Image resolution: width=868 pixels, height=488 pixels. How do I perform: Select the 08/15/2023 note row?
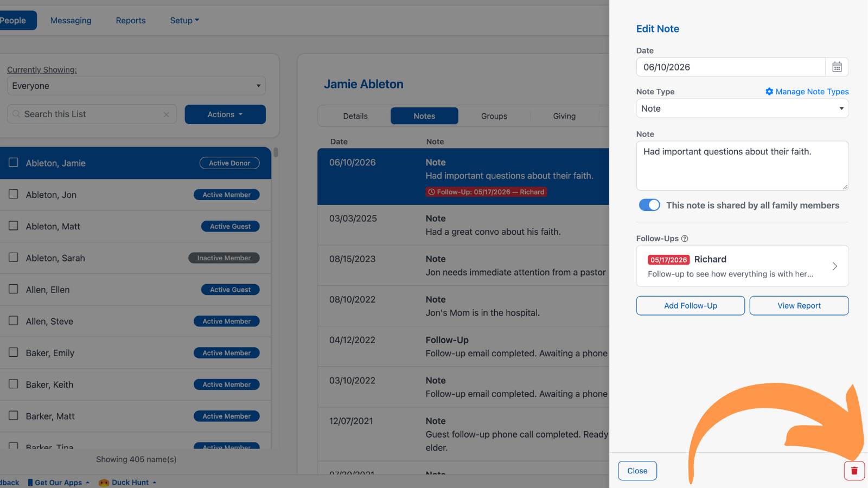[463, 266]
